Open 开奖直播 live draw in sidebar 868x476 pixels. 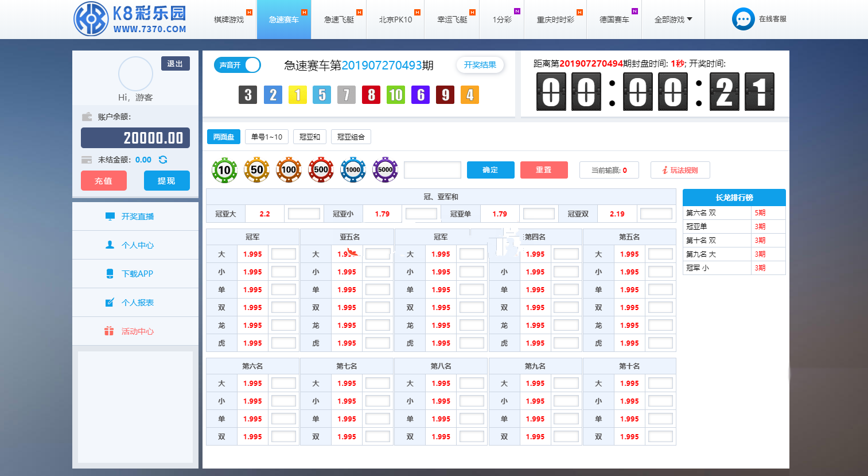[135, 216]
